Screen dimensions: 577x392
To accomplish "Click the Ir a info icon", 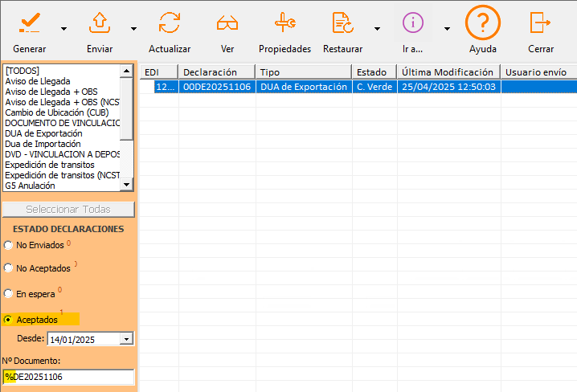I will click(x=412, y=22).
